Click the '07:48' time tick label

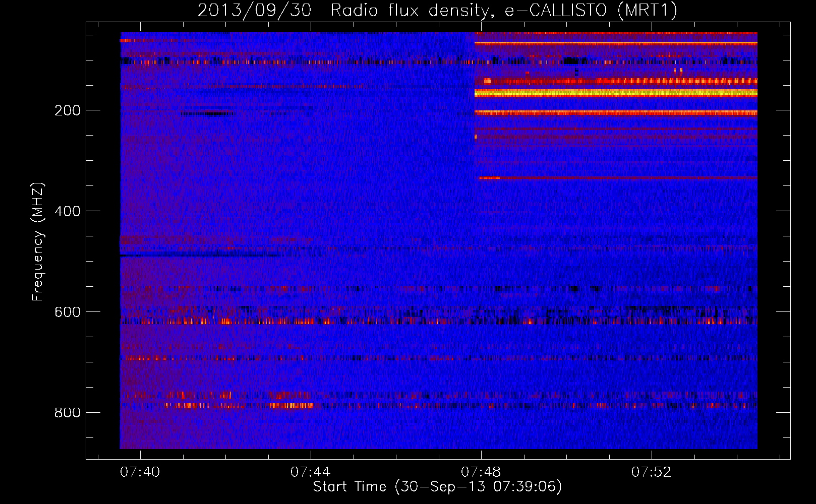(x=481, y=472)
